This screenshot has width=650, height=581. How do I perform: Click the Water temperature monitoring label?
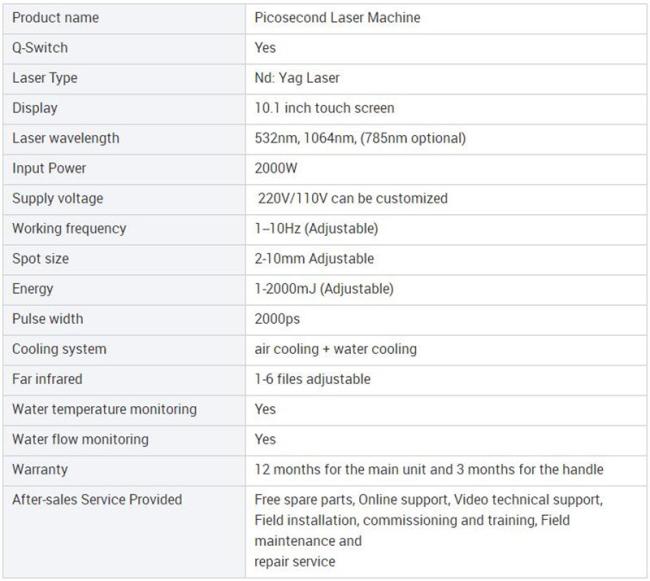104,409
